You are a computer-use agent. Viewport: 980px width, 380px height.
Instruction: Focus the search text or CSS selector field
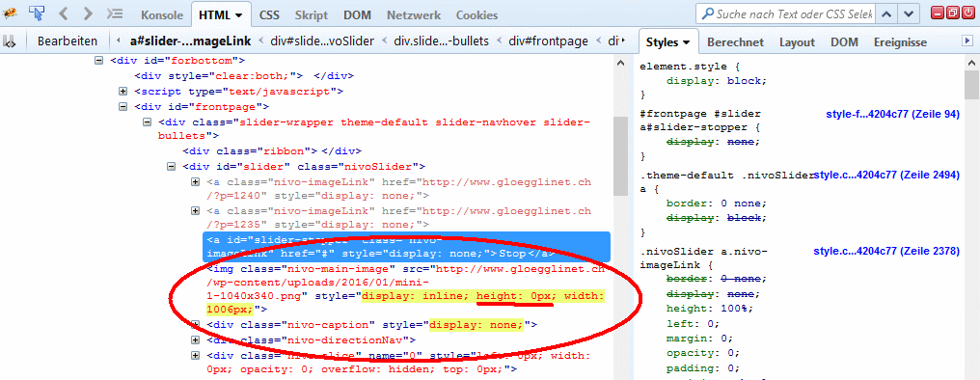(785, 14)
